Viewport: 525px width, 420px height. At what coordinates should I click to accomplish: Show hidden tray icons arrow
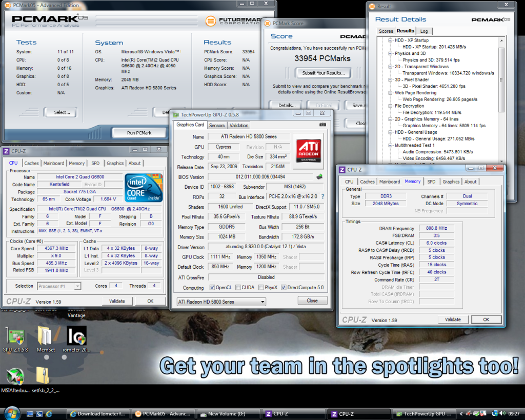(x=461, y=414)
